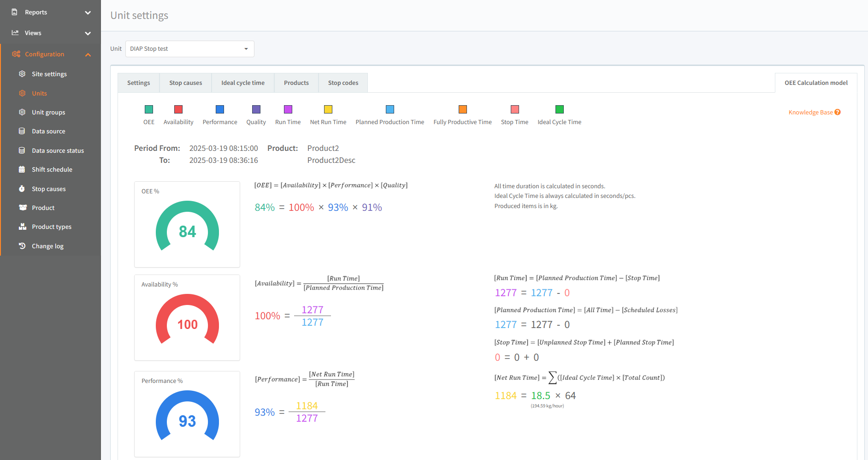Image resolution: width=868 pixels, height=460 pixels.
Task: Click the Run Time magenta legend swatch
Action: 288,109
